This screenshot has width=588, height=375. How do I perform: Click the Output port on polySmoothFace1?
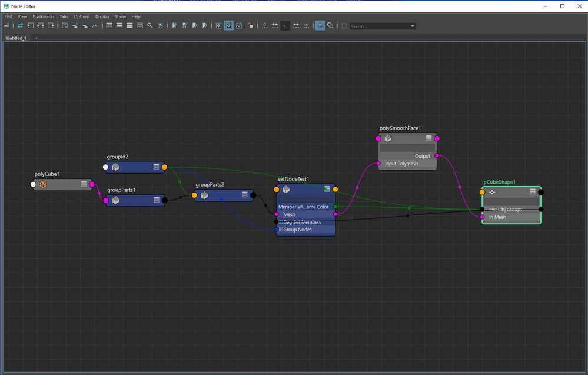437,155
